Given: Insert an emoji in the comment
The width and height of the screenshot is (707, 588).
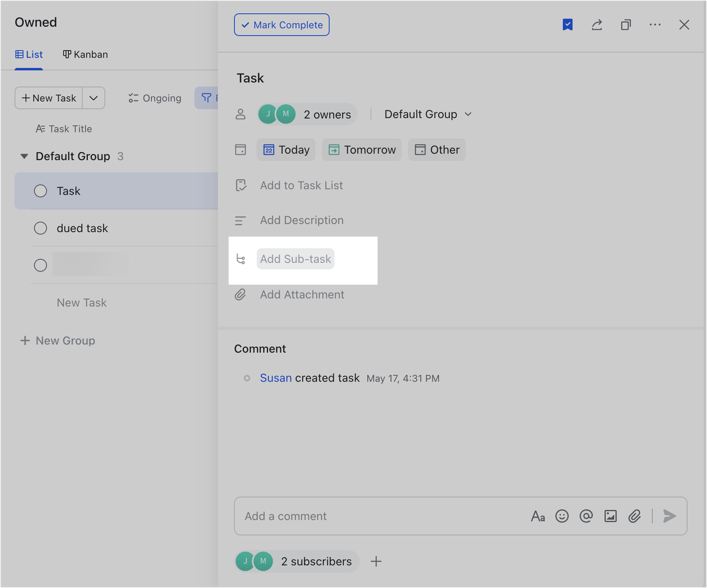Looking at the screenshot, I should [x=562, y=516].
